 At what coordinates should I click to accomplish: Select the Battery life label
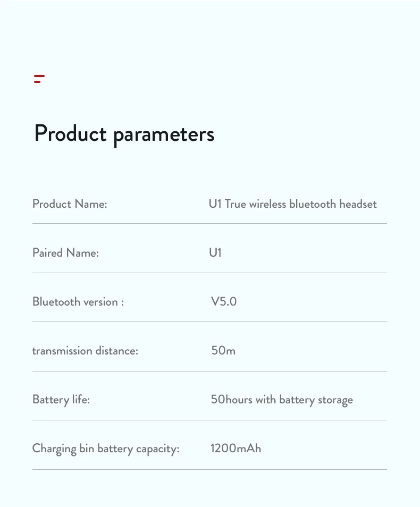tap(61, 400)
